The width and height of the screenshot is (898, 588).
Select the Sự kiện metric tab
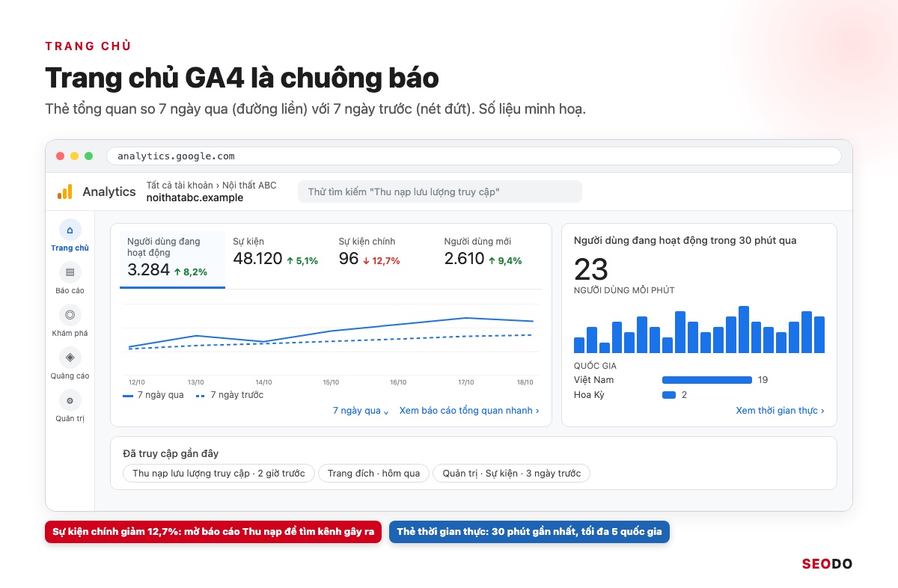coord(278,259)
